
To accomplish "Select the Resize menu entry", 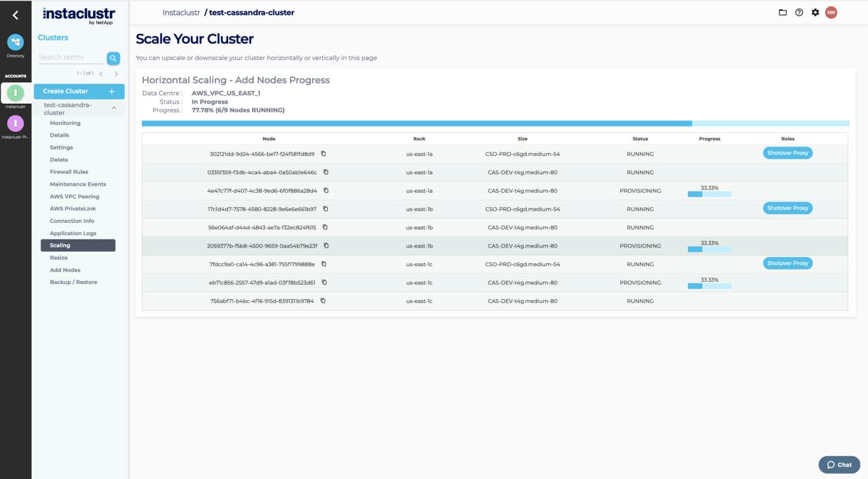I will [58, 257].
